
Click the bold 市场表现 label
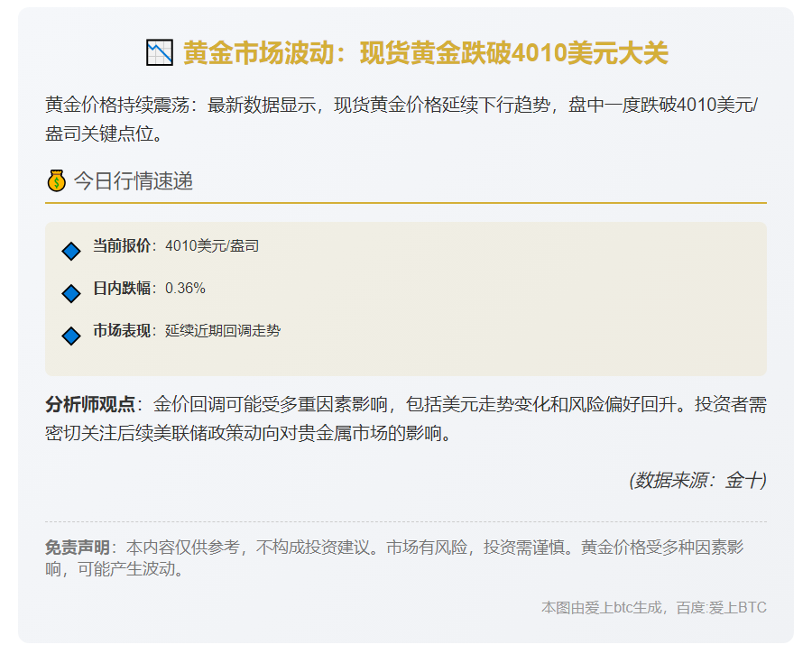tap(122, 330)
